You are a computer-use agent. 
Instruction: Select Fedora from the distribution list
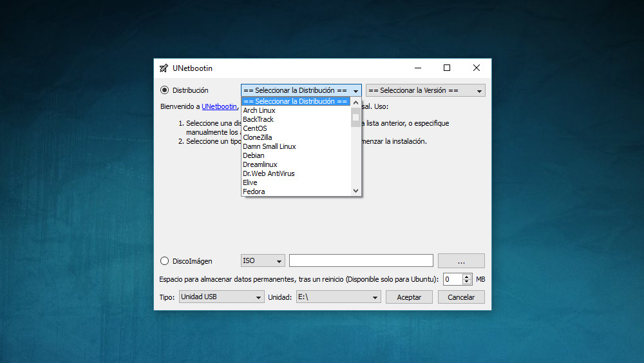296,191
